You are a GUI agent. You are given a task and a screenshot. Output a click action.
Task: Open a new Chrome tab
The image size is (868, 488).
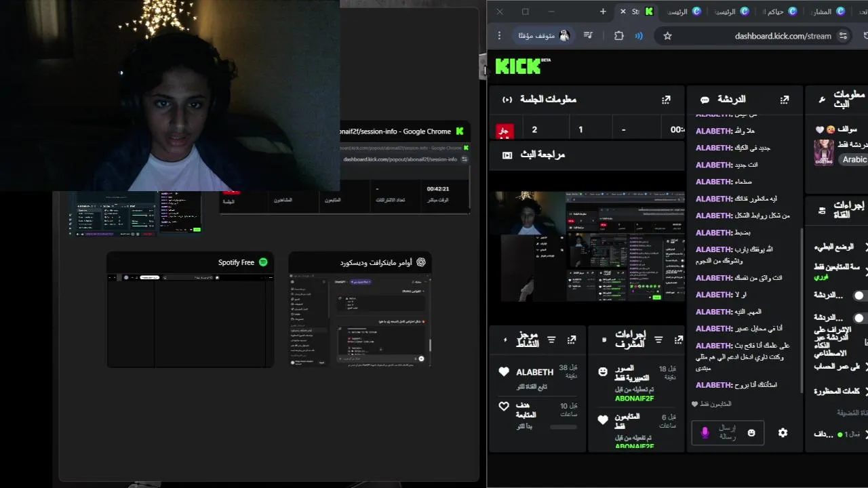click(603, 12)
